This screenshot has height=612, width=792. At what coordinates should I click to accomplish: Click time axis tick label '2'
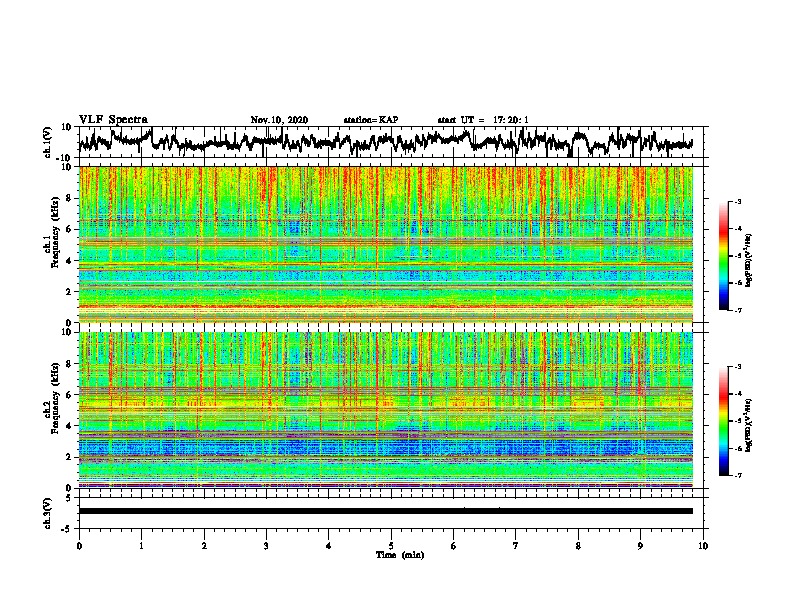point(204,546)
